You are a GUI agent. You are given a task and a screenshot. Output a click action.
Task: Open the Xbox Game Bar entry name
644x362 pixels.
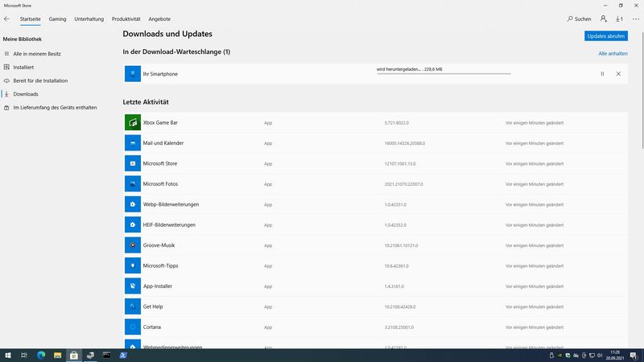(160, 123)
